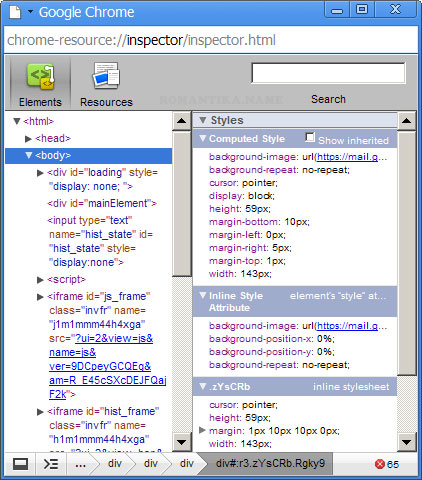The image size is (422, 480).
Task: Open the inline style background-image URL link
Action: coord(347,326)
